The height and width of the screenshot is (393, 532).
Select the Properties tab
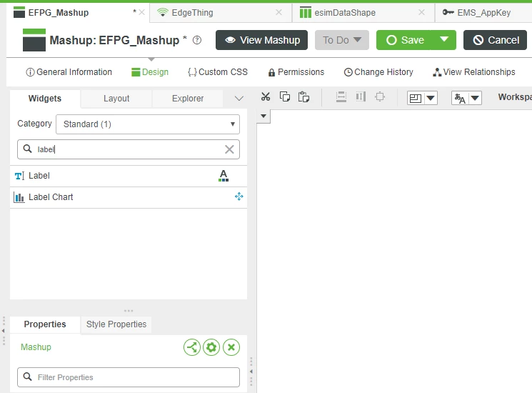pos(45,324)
